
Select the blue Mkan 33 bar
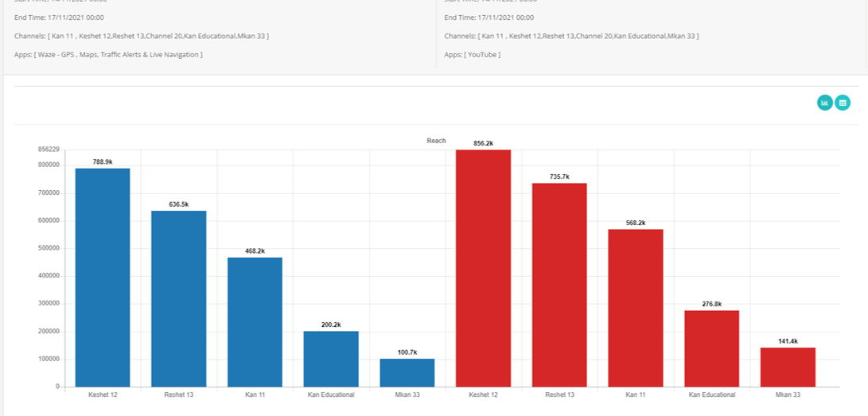pyautogui.click(x=407, y=373)
